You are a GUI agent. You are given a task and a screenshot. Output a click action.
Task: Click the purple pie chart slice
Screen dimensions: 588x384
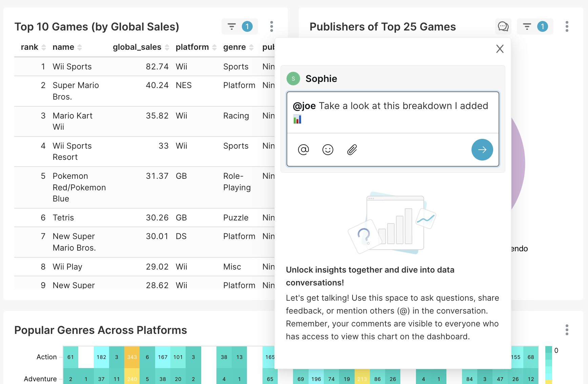coord(518,164)
